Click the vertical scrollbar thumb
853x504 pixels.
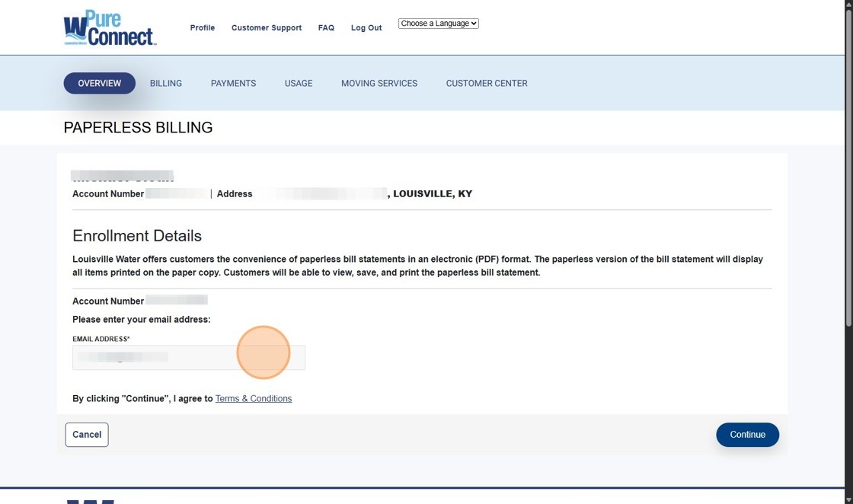(x=848, y=167)
